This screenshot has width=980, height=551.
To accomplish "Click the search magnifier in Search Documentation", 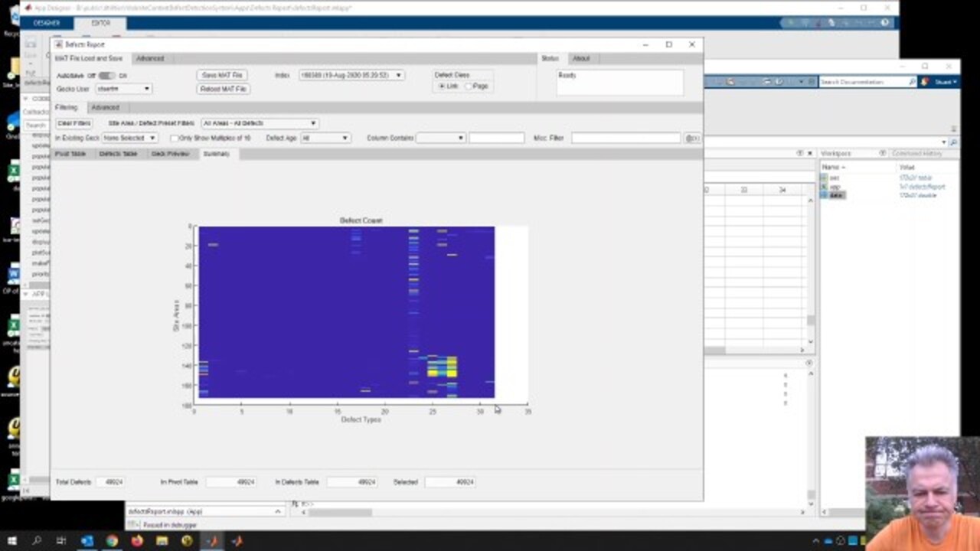I will click(x=912, y=82).
